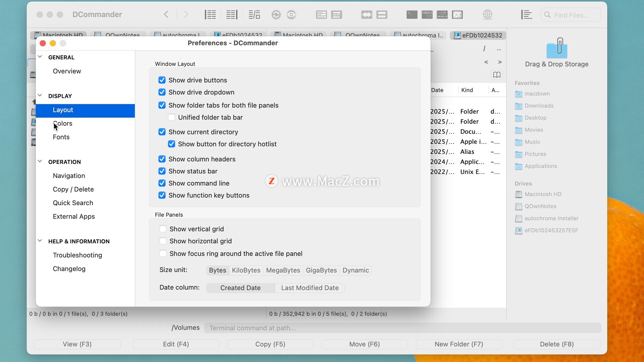This screenshot has width=644, height=362.
Task: Enable Show vertical grid
Action: click(x=163, y=229)
